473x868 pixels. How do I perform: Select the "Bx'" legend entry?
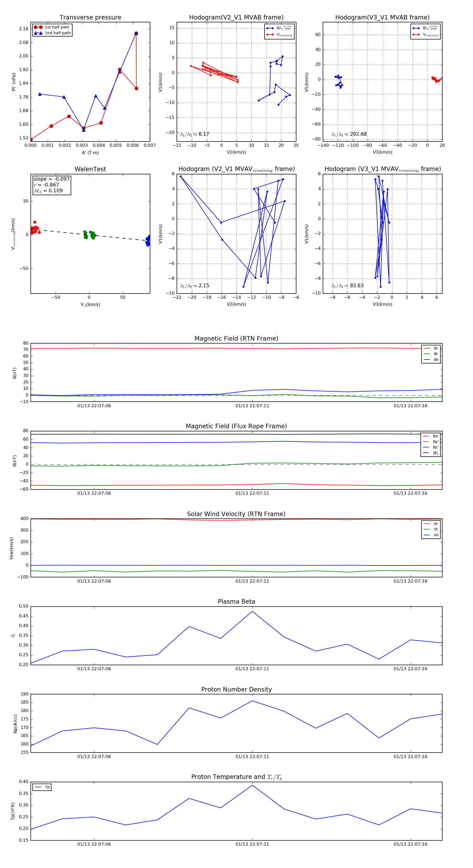(x=431, y=436)
